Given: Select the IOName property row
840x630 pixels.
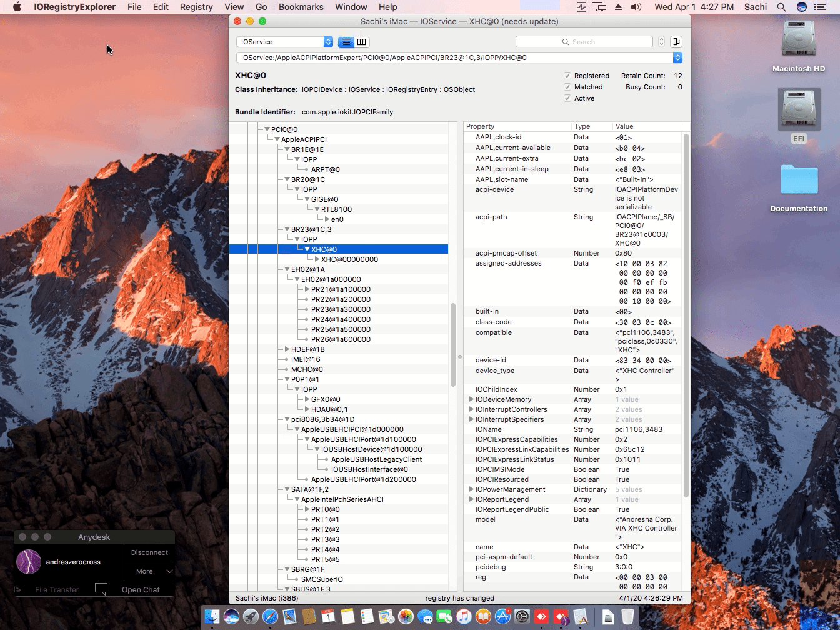Looking at the screenshot, I should point(573,429).
